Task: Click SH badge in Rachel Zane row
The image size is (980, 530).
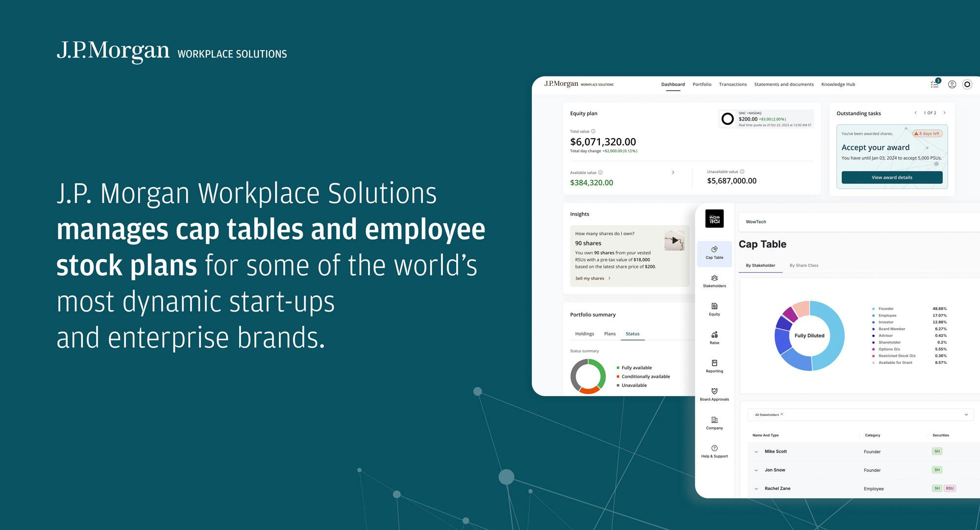Action: coord(937,488)
